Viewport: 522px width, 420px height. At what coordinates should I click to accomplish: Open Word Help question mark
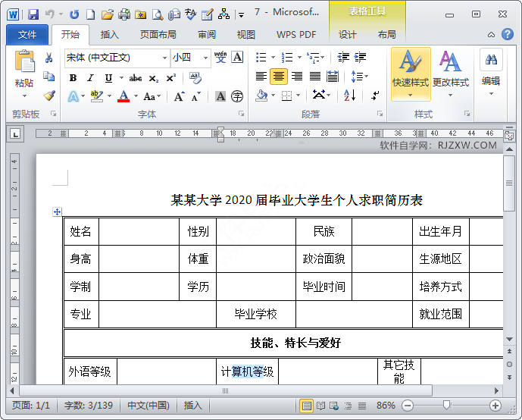(507, 34)
